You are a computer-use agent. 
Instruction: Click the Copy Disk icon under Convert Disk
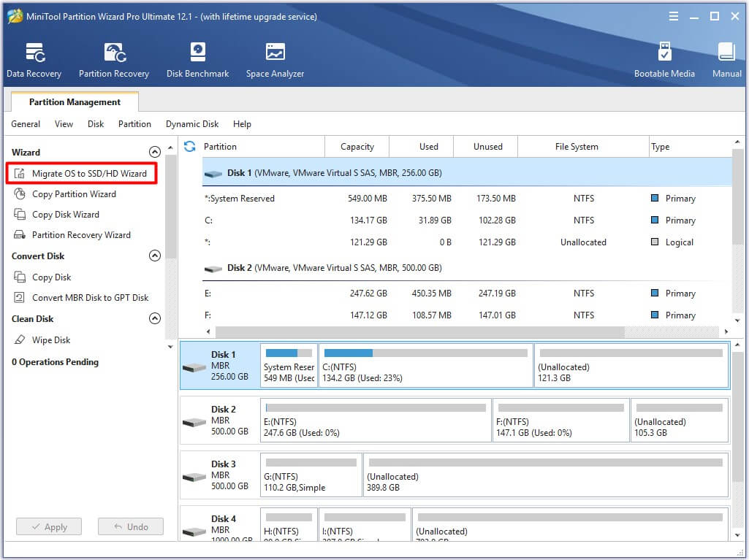point(20,277)
